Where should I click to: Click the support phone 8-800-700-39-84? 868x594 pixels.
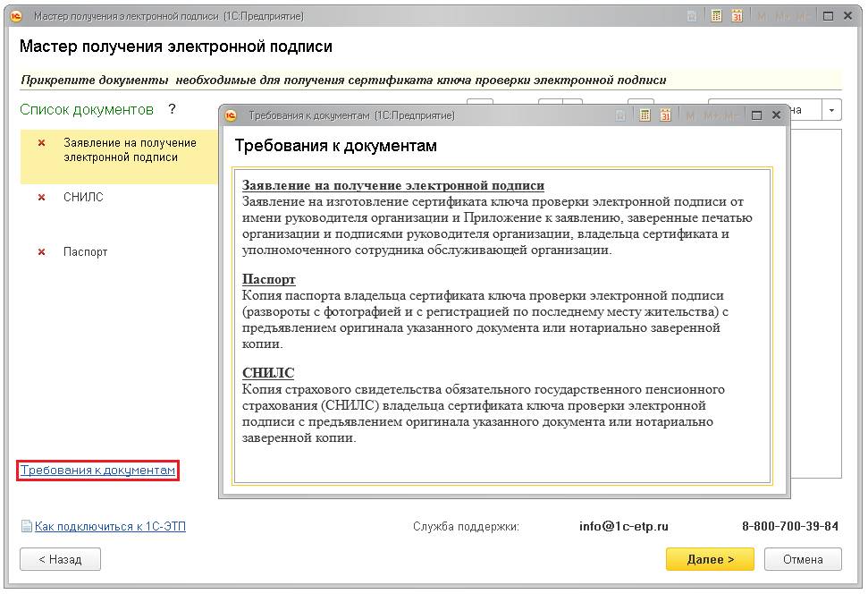(x=790, y=526)
